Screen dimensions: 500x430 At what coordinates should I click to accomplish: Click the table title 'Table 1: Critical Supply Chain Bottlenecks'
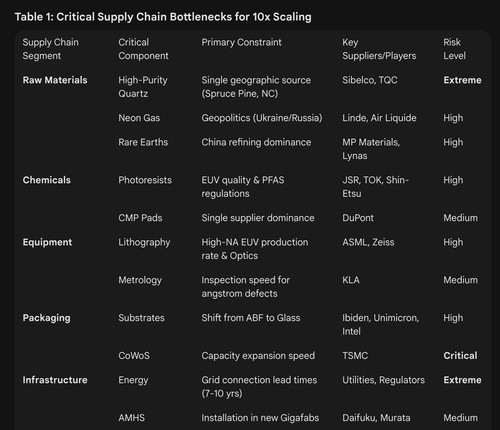point(163,17)
